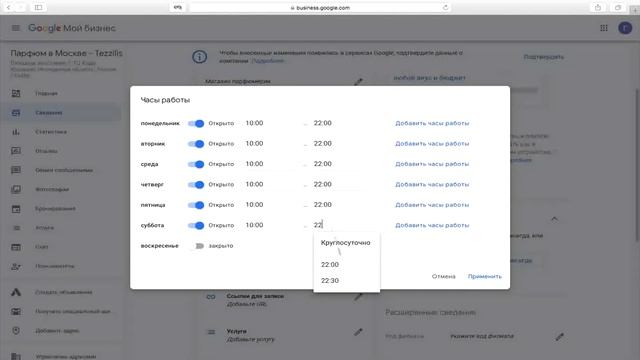640x360 pixels.
Task: Click the Статистика bar chart icon
Action: pyautogui.click(x=16, y=132)
